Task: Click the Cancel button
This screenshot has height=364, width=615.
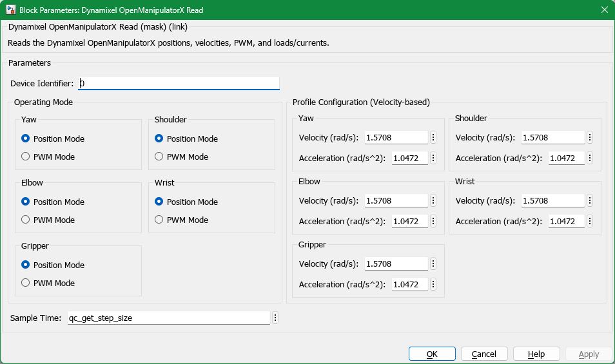Action: [483, 354]
